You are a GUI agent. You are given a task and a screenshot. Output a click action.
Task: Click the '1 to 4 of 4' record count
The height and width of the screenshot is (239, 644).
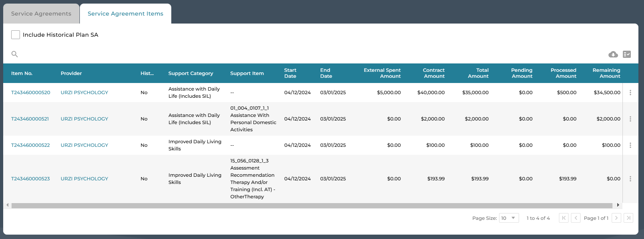coord(538,218)
